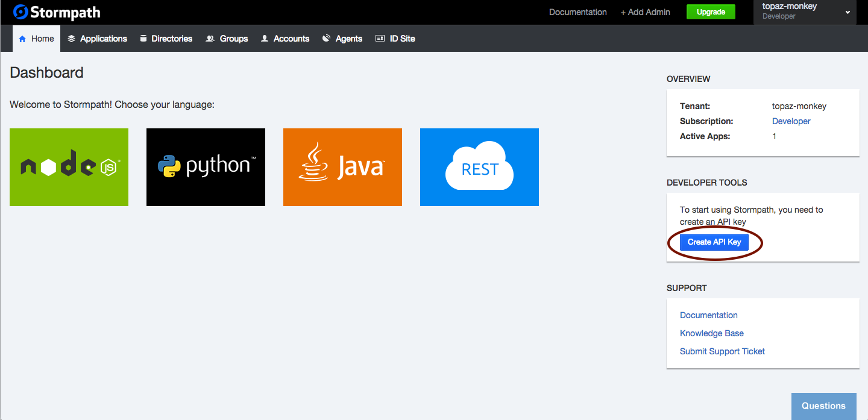Click the OVERVIEW section heading
The height and width of the screenshot is (420, 868).
(x=688, y=79)
